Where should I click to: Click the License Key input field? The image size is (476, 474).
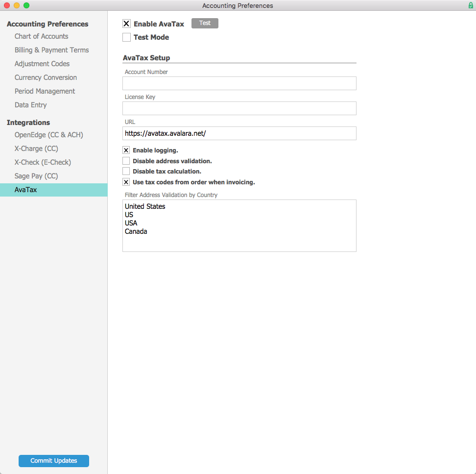pos(239,108)
